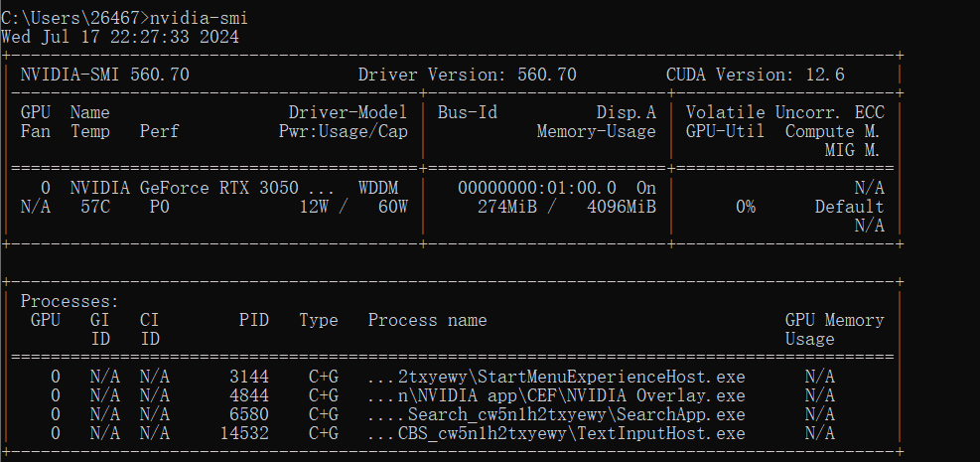Screen dimensions: 980x462
Task: Click the WDDM driver model value
Action: 378,188
